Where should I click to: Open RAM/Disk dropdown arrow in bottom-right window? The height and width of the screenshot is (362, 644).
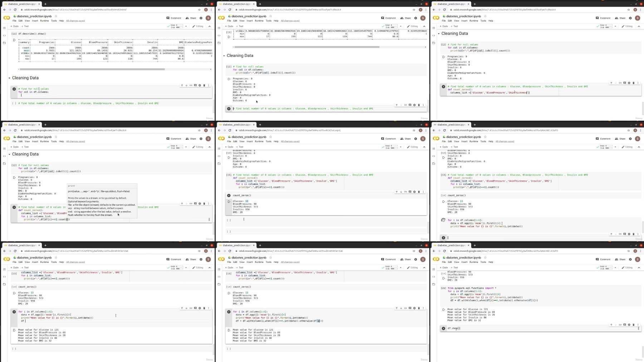tap(615, 267)
